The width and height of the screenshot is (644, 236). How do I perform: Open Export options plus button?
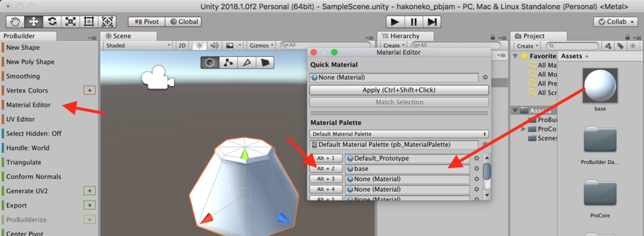click(89, 205)
